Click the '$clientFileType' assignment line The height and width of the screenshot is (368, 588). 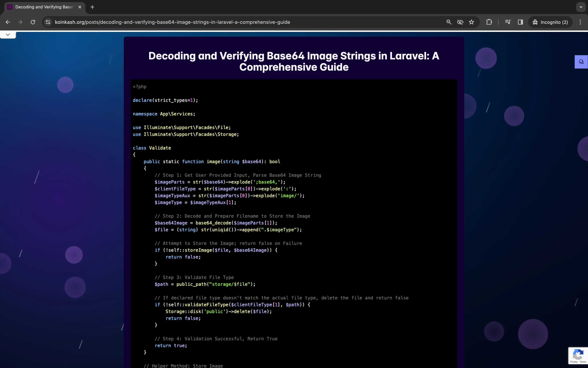225,189
